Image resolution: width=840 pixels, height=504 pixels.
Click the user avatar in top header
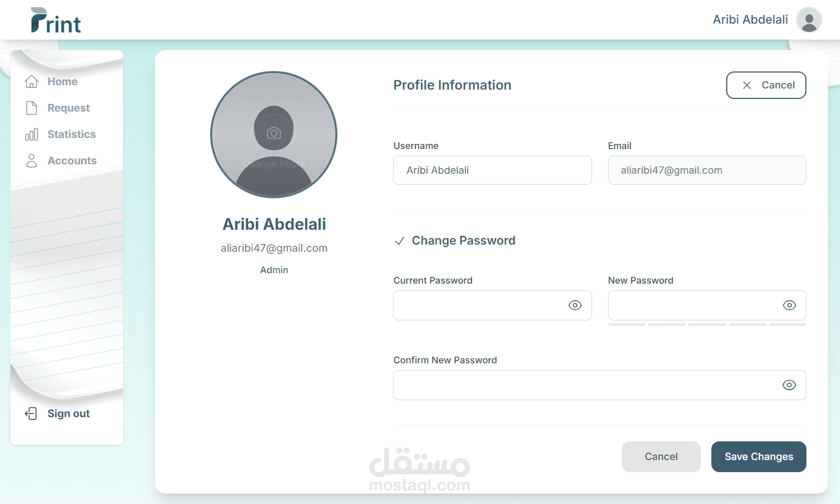809,20
